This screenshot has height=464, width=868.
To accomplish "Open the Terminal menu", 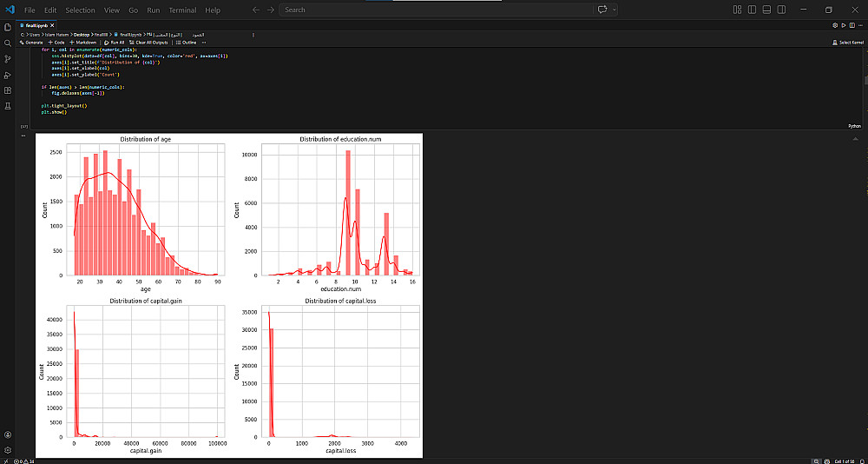I will [182, 10].
